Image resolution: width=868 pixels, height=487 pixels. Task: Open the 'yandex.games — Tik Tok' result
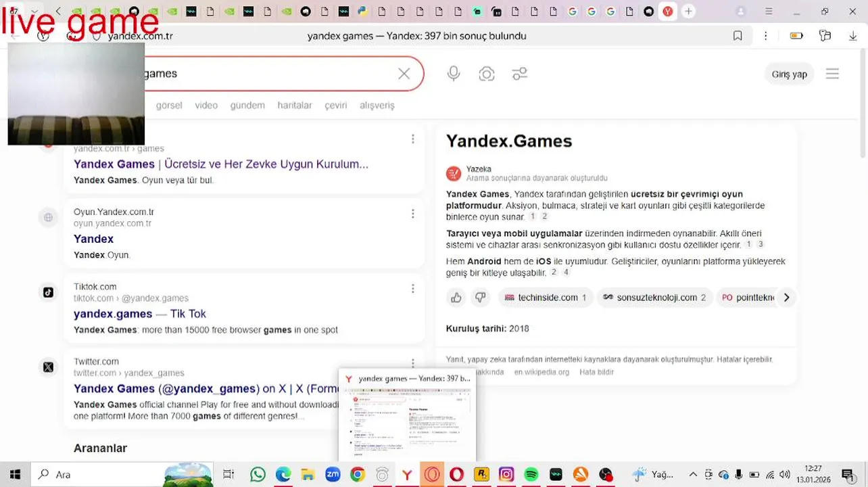(140, 314)
